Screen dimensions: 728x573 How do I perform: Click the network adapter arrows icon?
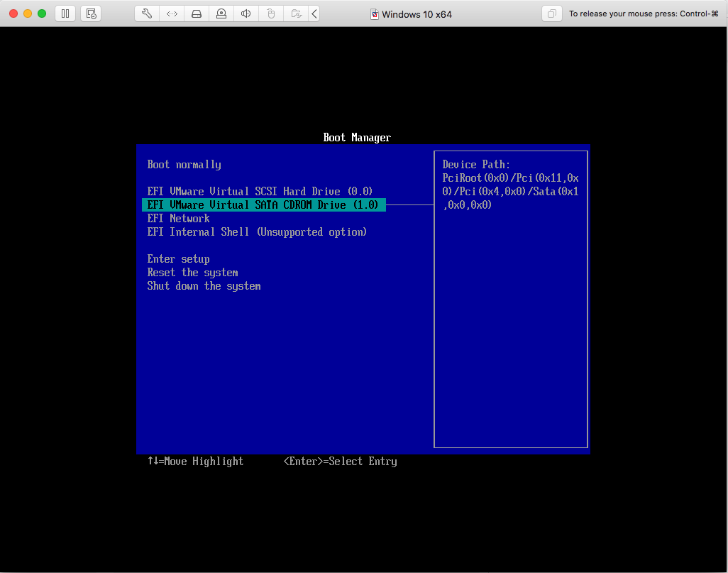[x=172, y=13]
